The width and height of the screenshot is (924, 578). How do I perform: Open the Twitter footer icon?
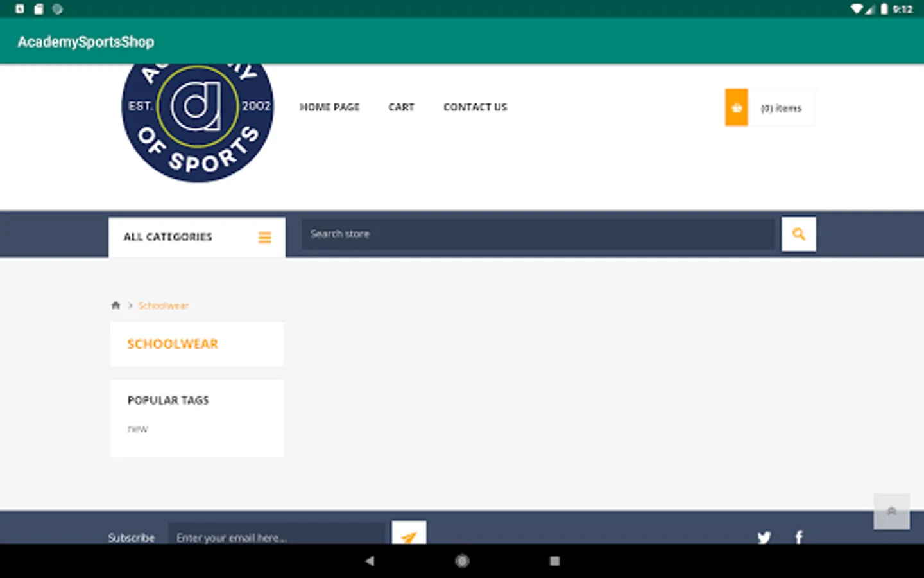pyautogui.click(x=764, y=537)
